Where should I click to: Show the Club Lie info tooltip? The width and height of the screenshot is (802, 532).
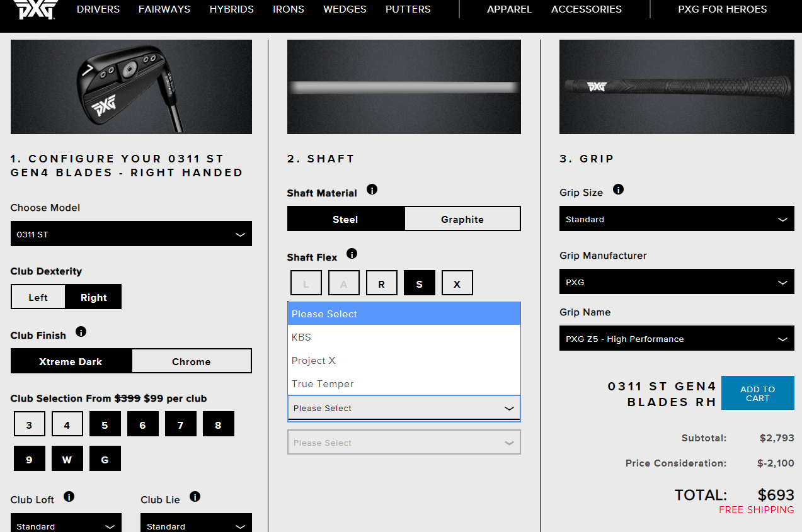click(195, 497)
